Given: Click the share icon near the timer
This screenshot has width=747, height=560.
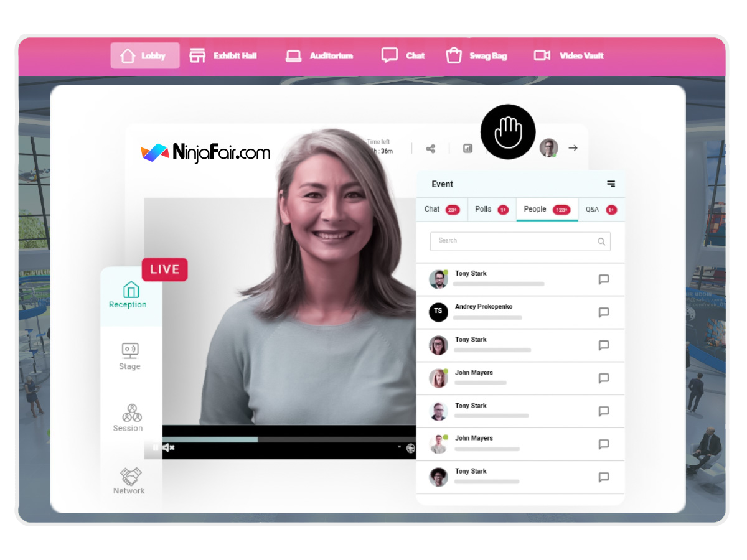Looking at the screenshot, I should pos(430,148).
